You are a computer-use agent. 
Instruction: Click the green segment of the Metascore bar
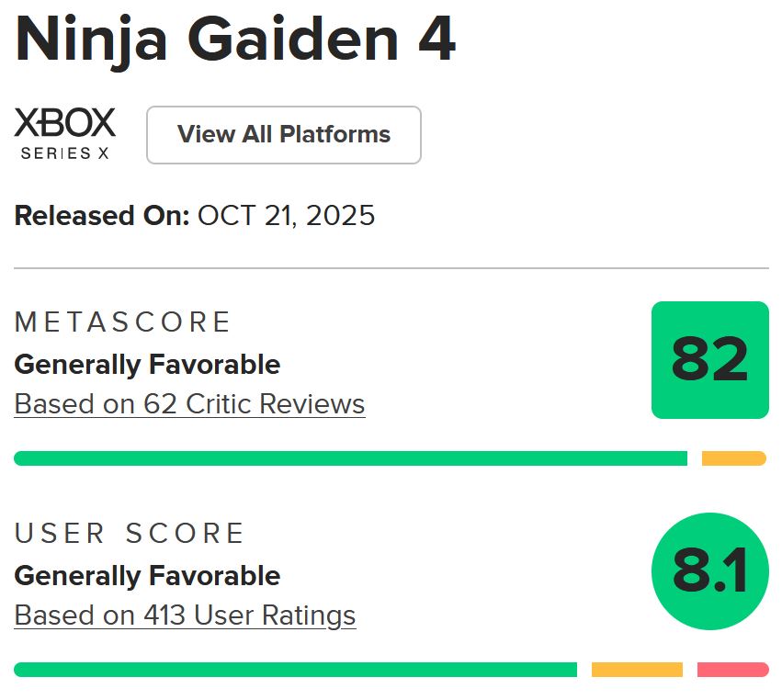click(350, 458)
